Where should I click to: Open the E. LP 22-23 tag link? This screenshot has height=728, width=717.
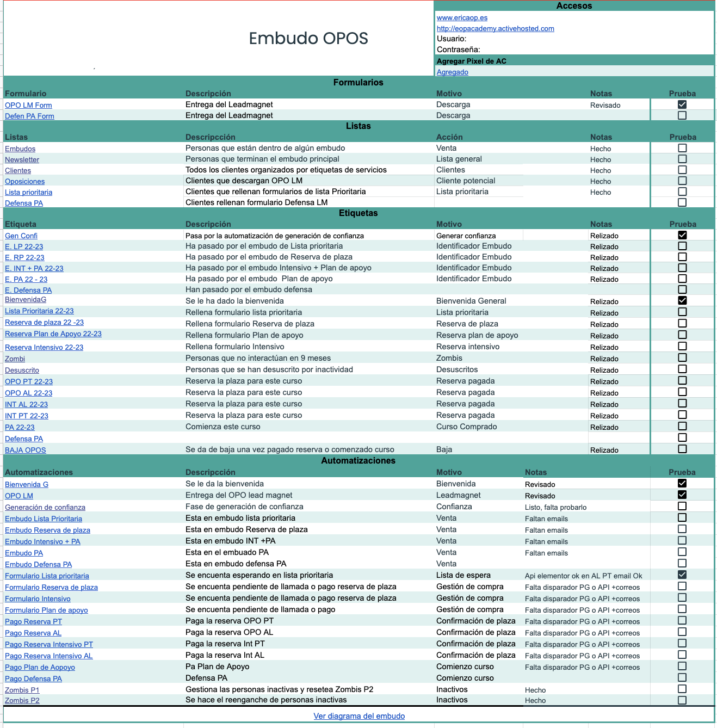tap(24, 246)
